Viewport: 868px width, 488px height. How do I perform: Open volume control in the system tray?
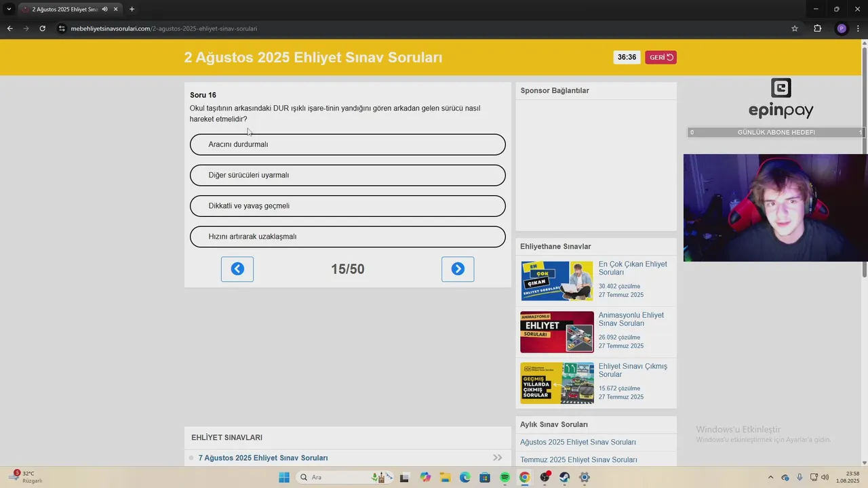pos(825,477)
